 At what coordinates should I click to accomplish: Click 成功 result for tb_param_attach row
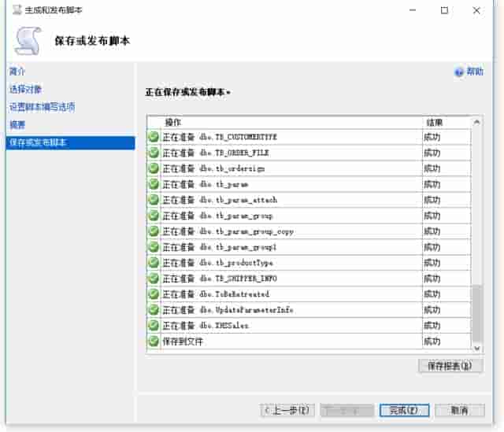point(432,200)
